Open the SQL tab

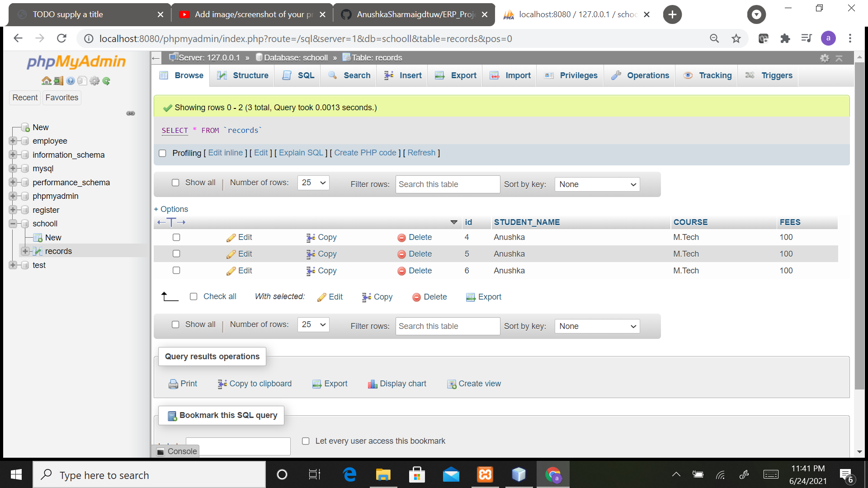click(298, 75)
